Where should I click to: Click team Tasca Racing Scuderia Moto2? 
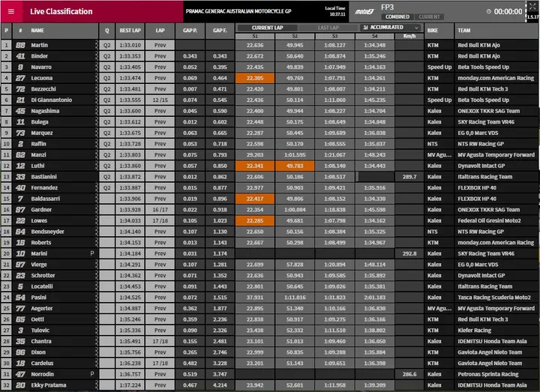click(x=493, y=298)
